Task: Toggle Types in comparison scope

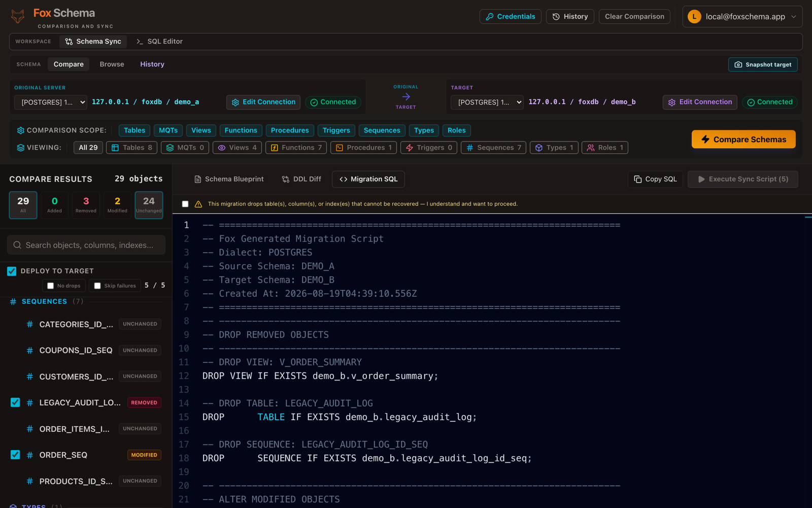Action: click(x=424, y=131)
